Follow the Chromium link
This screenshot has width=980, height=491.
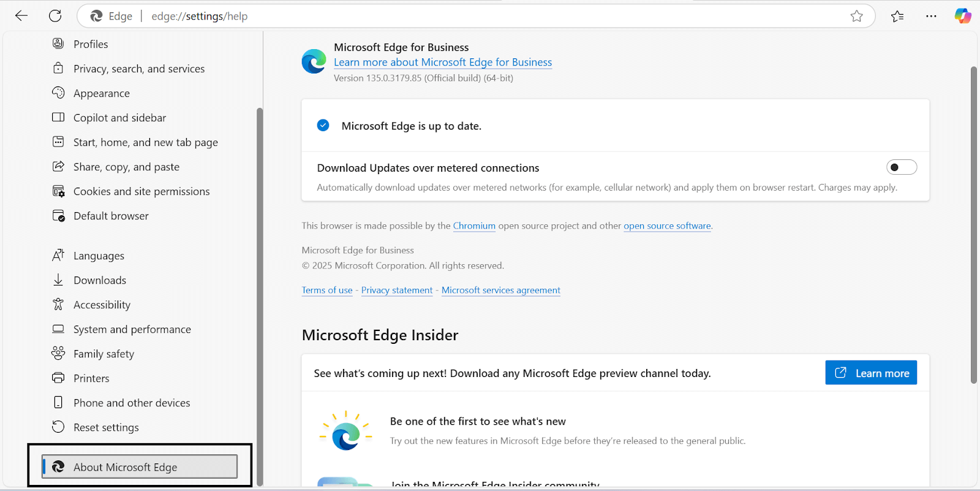(474, 226)
